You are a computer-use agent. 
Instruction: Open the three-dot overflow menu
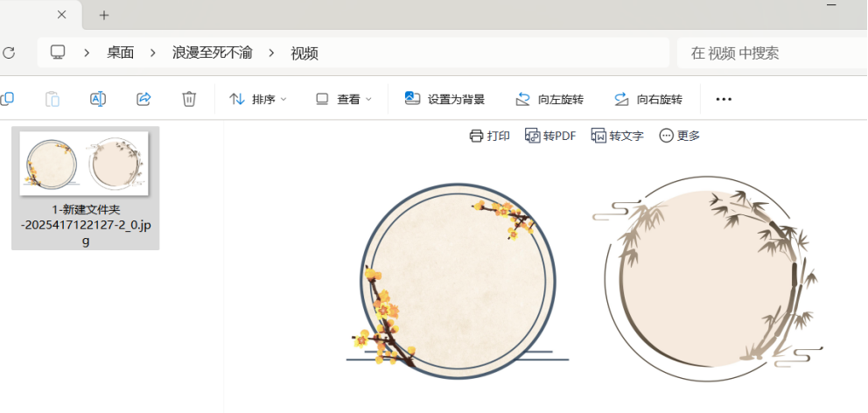click(724, 99)
